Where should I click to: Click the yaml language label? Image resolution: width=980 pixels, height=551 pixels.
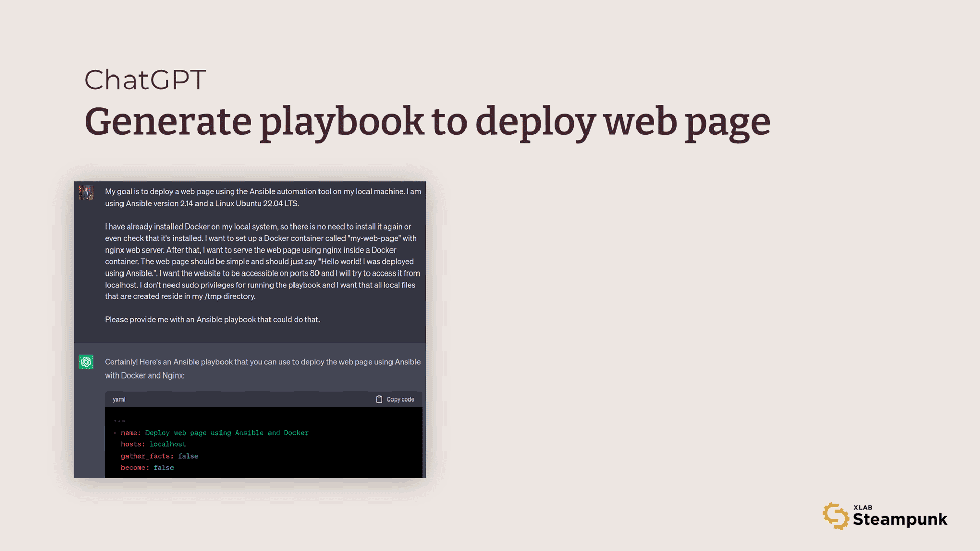pos(119,399)
